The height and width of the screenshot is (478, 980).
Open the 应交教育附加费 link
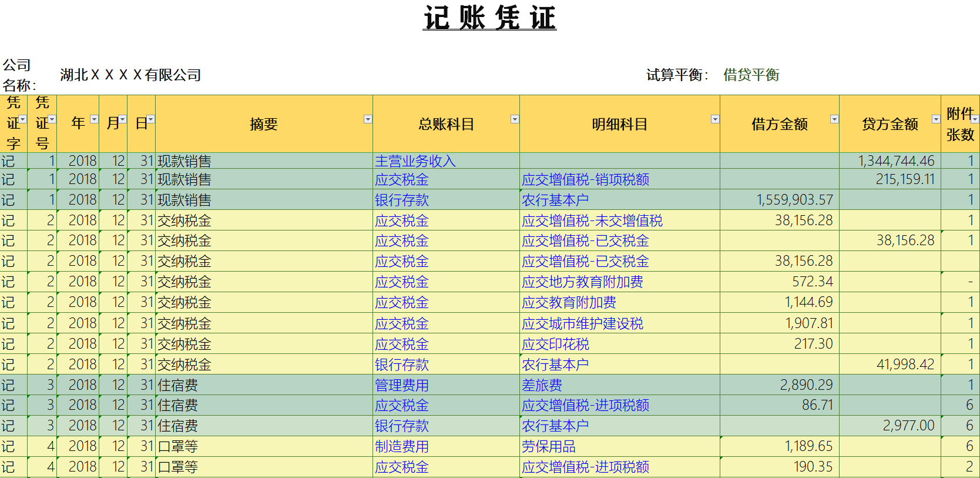click(x=569, y=302)
